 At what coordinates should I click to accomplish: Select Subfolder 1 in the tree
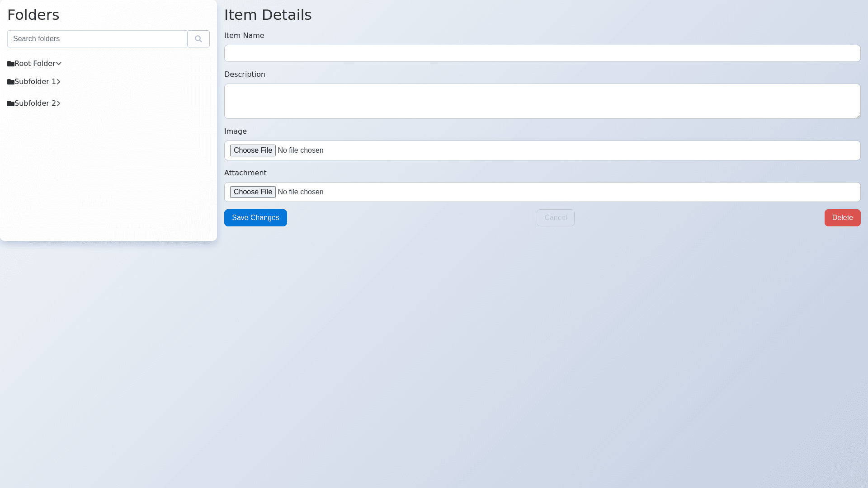(x=35, y=82)
